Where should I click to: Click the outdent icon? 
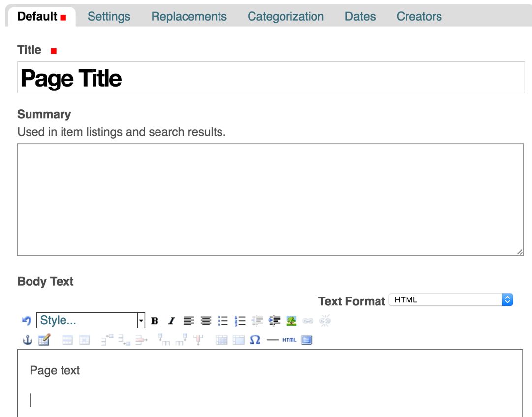click(x=257, y=321)
